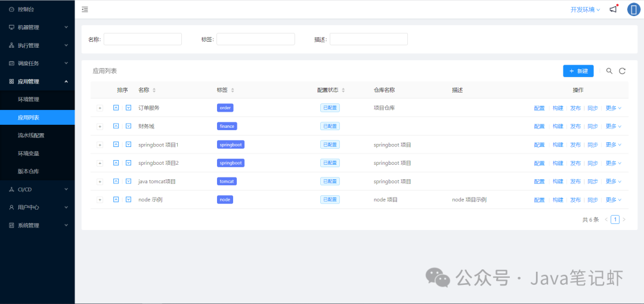Move springboot 项目2 down in order
The height and width of the screenshot is (304, 644).
(x=128, y=163)
